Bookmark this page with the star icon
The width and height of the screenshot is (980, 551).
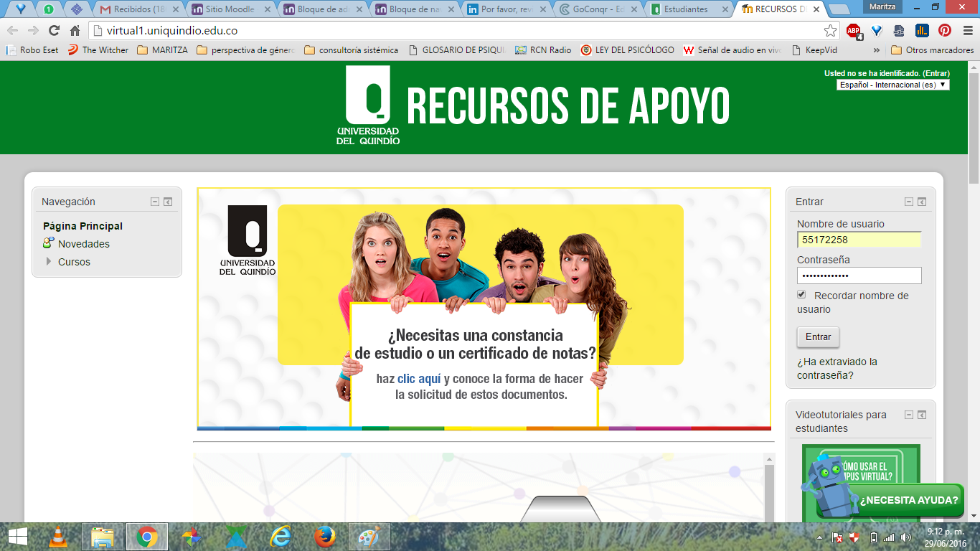(x=830, y=31)
